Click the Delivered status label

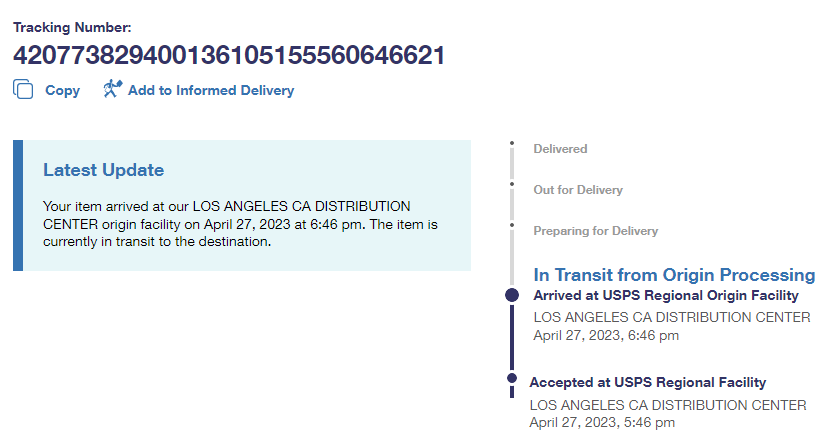click(x=560, y=149)
